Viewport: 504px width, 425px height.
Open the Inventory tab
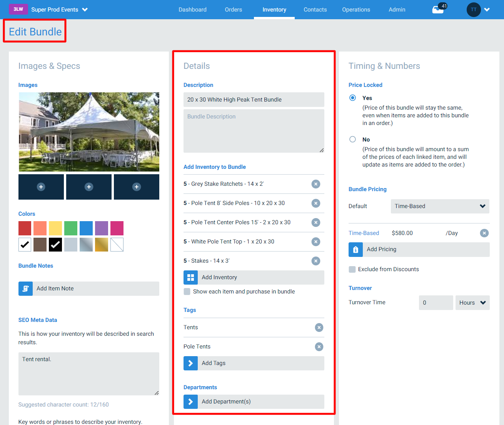coord(274,10)
